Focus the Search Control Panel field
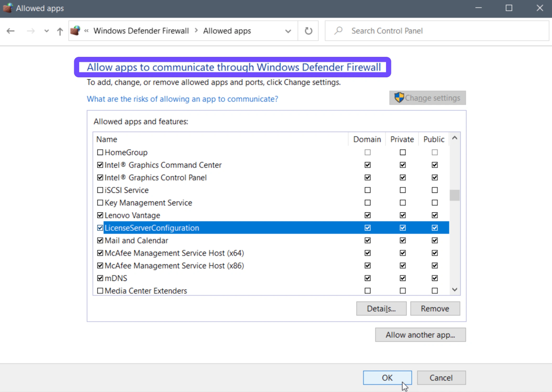Image resolution: width=552 pixels, height=392 pixels. [437, 31]
